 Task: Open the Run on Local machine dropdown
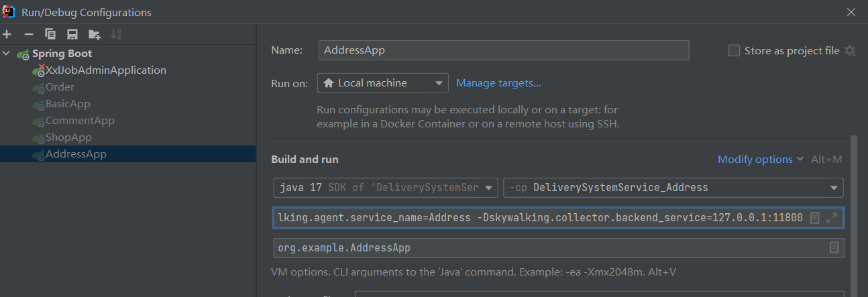[x=383, y=83]
